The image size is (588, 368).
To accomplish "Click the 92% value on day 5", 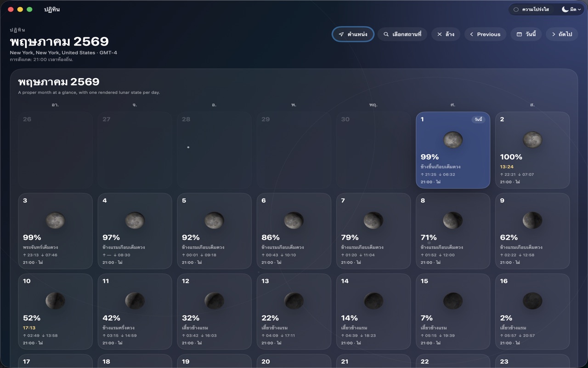I will (191, 237).
